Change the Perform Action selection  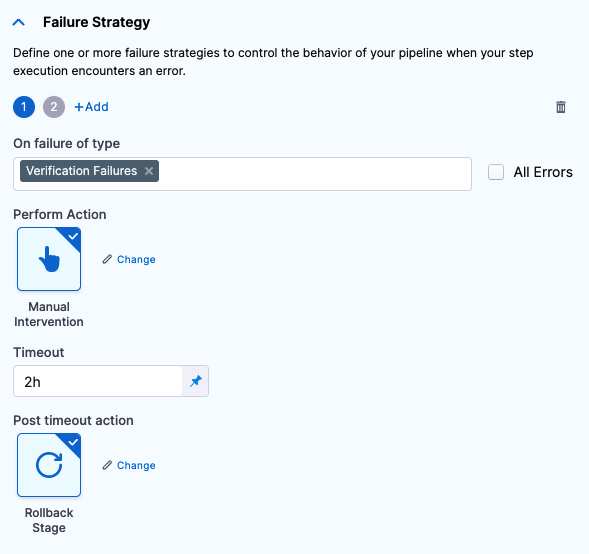tap(136, 260)
